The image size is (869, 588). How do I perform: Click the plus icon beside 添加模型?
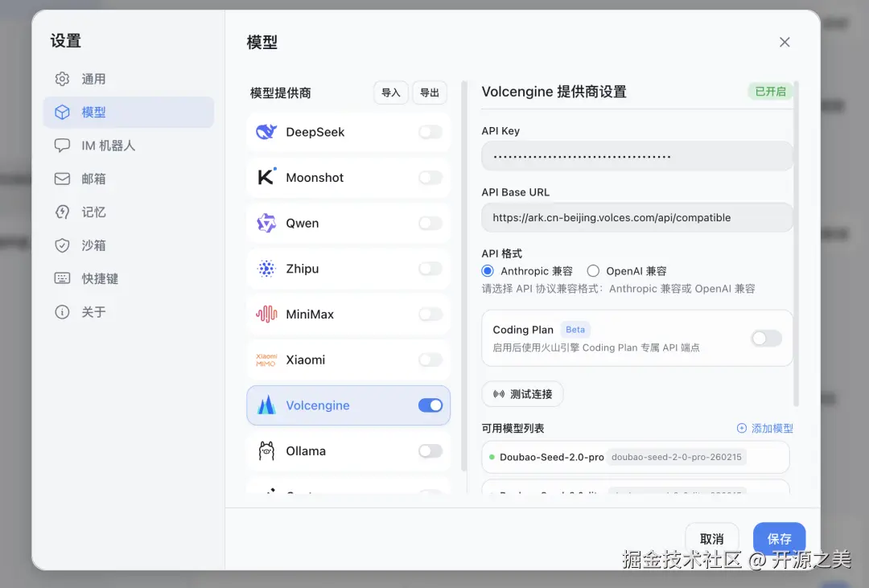pos(742,428)
